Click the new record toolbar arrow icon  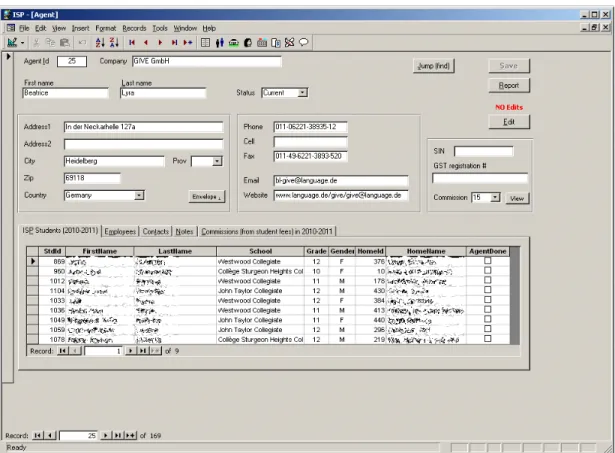188,42
